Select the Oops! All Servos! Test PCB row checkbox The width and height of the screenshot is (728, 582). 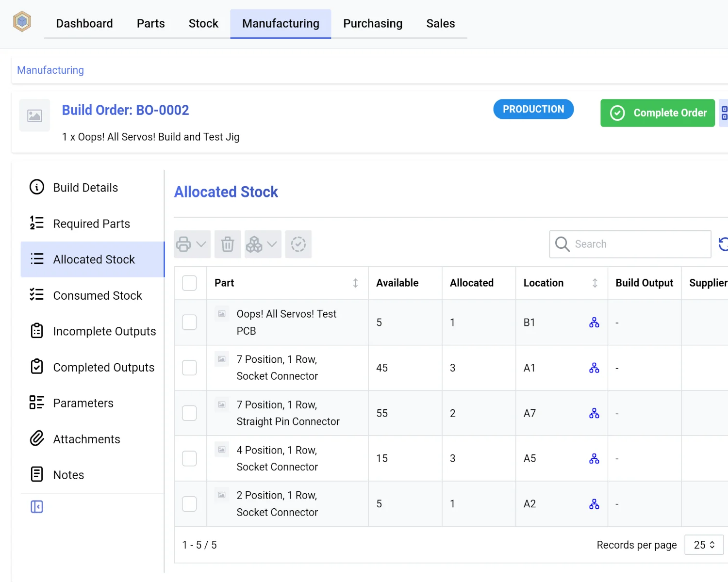[x=189, y=323]
